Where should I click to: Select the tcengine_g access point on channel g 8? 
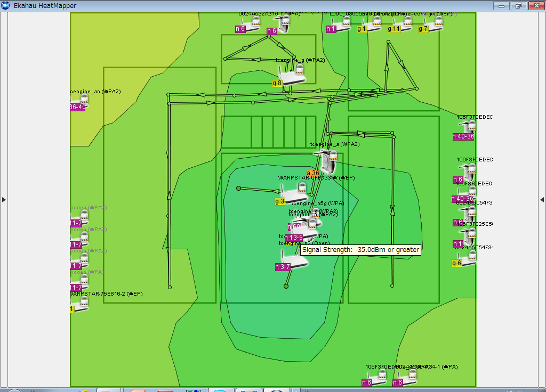click(292, 75)
